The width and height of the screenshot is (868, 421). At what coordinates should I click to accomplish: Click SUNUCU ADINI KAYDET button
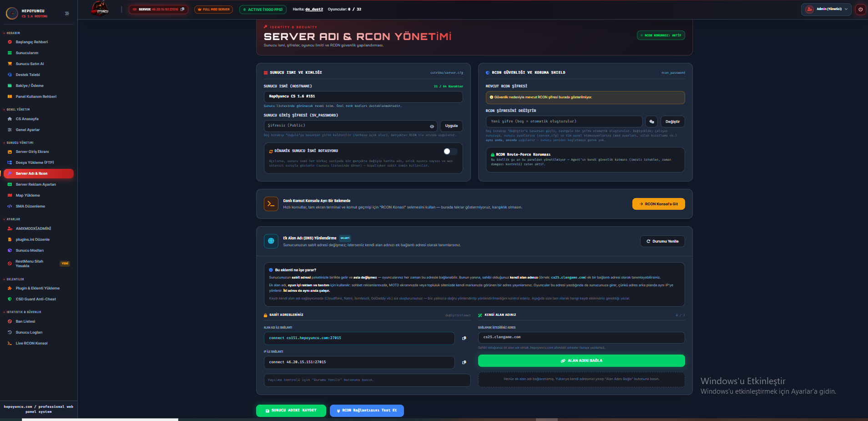[291, 411]
